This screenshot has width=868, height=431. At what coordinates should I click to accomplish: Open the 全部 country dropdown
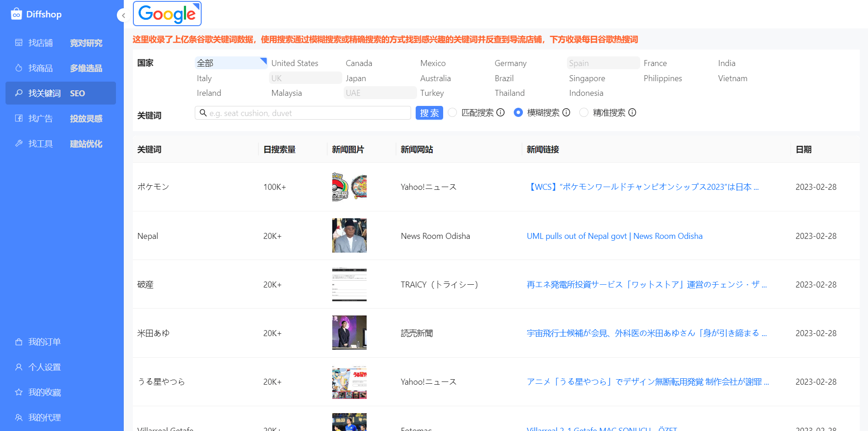click(231, 63)
